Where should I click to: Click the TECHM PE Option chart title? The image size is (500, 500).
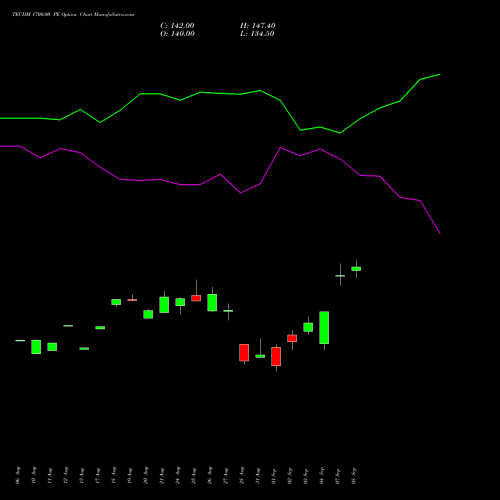(73, 15)
